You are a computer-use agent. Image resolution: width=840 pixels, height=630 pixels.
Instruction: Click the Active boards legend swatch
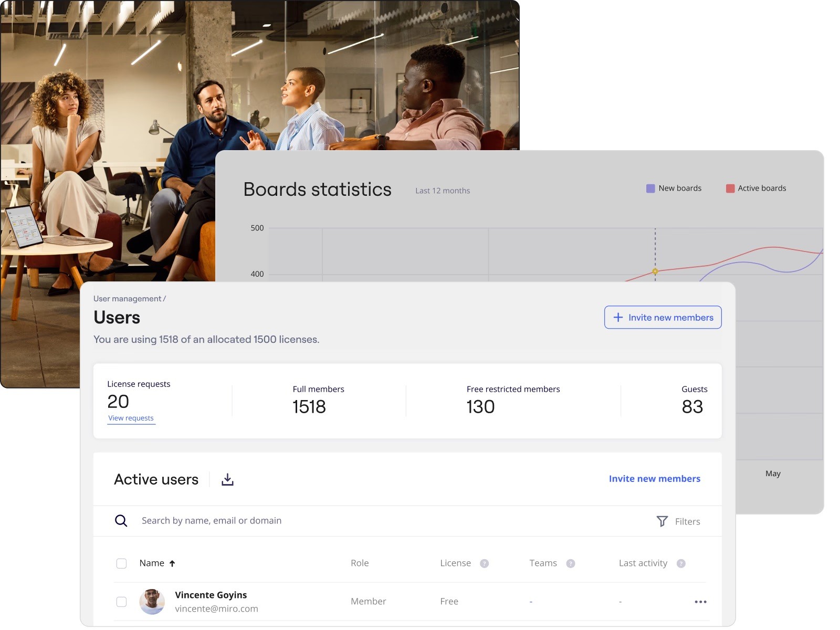[x=730, y=188]
